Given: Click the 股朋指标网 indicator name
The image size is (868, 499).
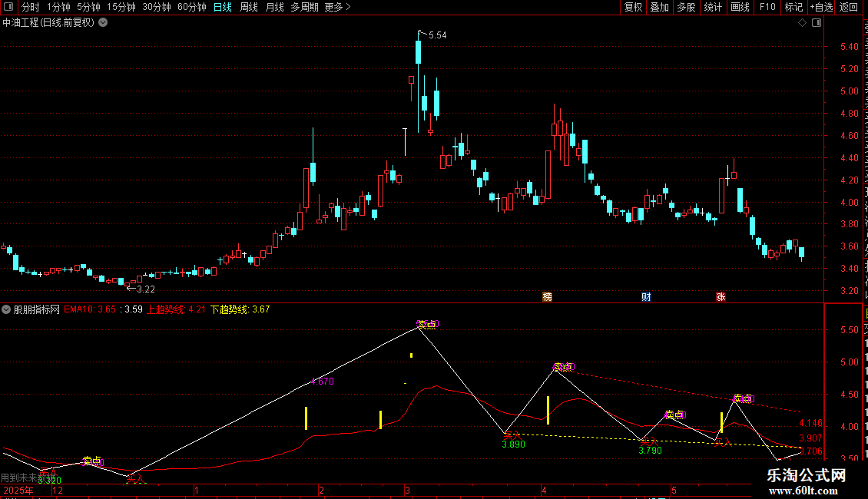Looking at the screenshot, I should click(37, 310).
